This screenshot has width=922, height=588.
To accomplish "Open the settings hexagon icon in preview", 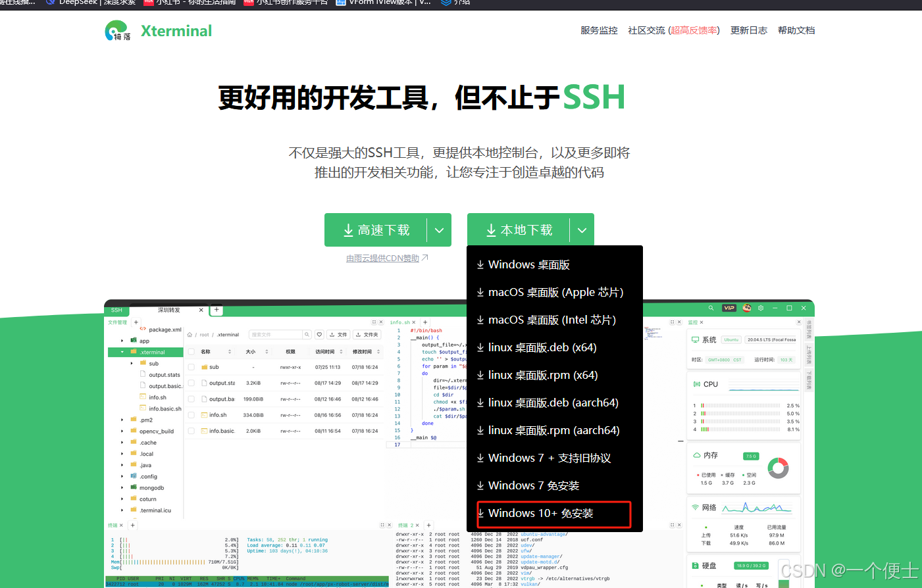I will click(761, 308).
